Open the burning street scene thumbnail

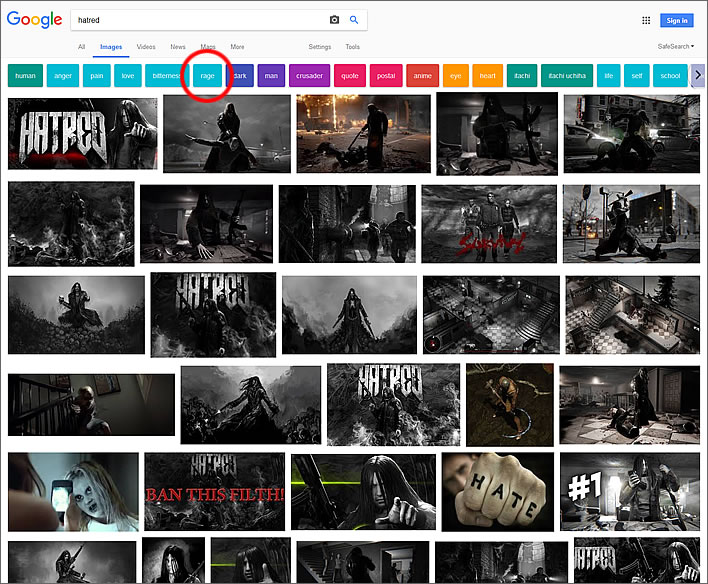pyautogui.click(x=363, y=134)
